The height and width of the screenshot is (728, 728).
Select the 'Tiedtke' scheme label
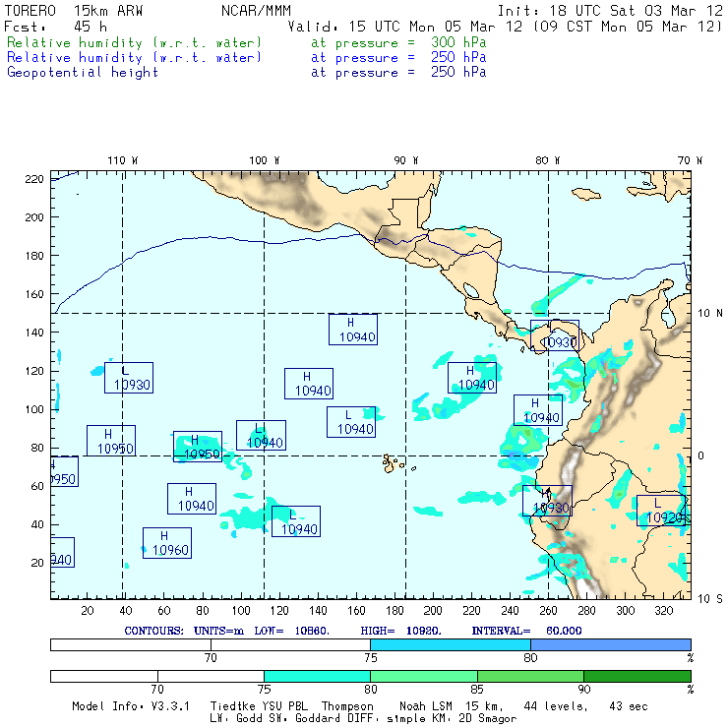(x=233, y=706)
